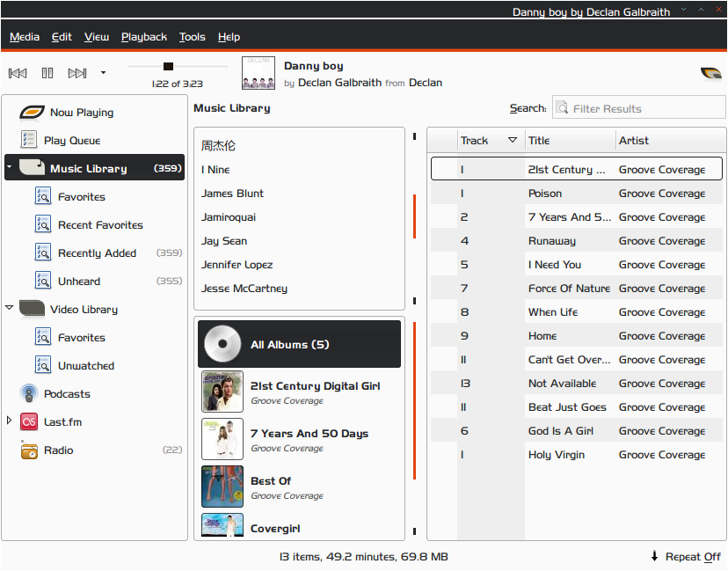728x571 pixels.
Task: Select the track titled Runaway
Action: [x=577, y=241]
